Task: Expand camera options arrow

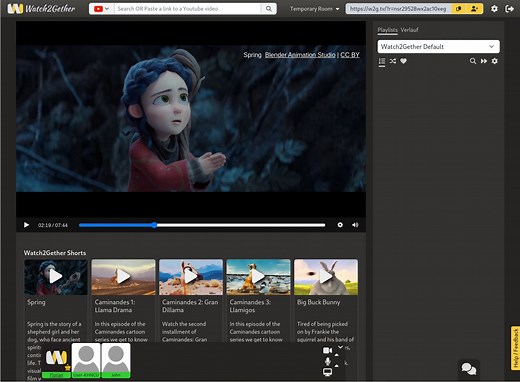Action: [x=336, y=355]
